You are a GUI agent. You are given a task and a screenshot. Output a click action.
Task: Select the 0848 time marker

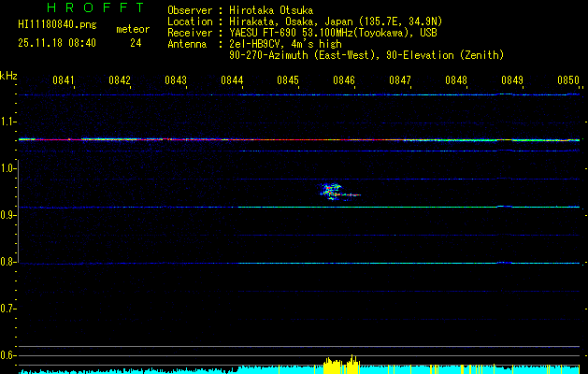(456, 80)
